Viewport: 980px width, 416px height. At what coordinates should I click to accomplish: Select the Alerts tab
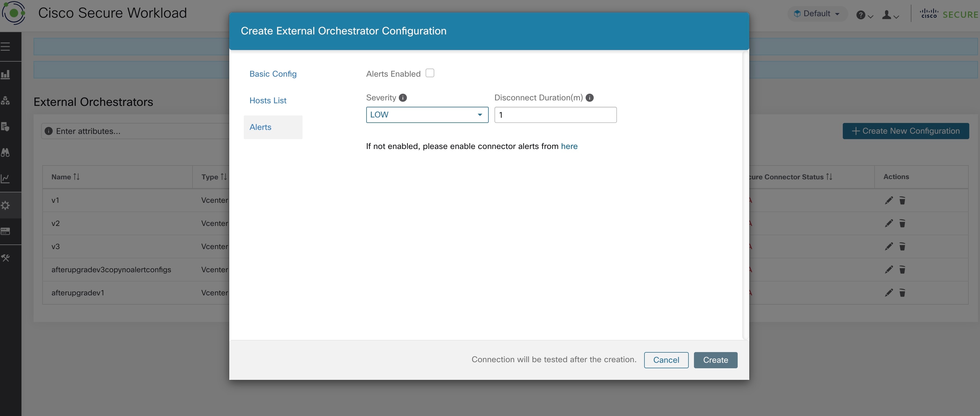tap(273, 127)
